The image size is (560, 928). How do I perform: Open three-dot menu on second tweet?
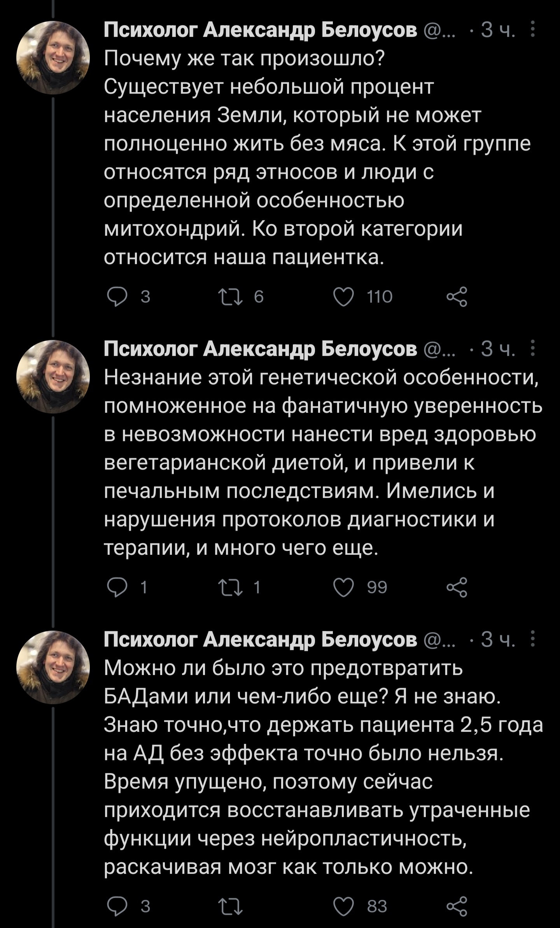click(533, 348)
